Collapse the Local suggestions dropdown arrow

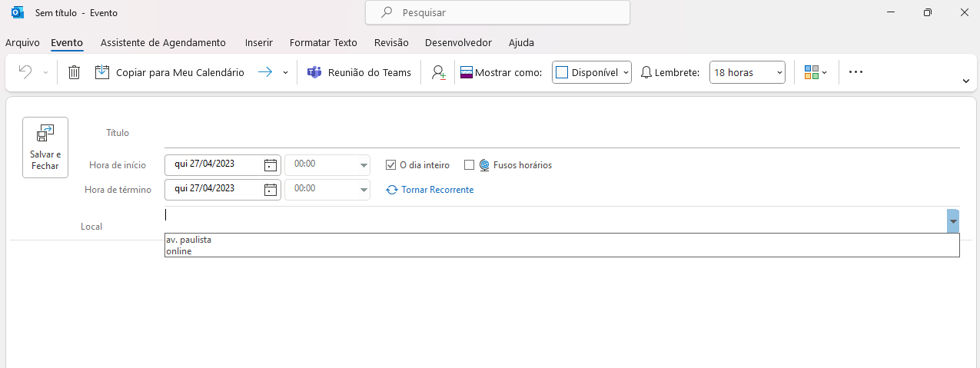pyautogui.click(x=953, y=221)
